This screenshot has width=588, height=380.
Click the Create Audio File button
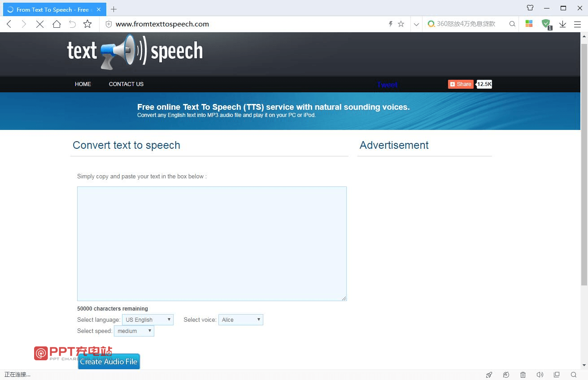pos(109,362)
